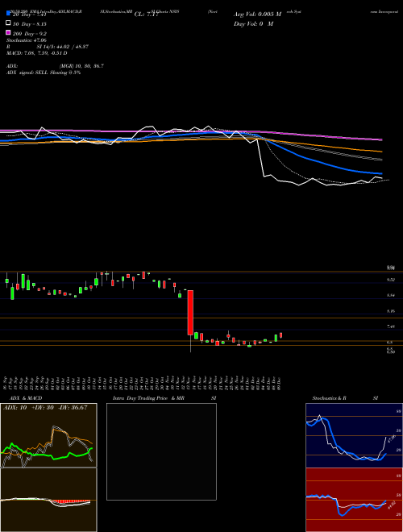This screenshot has width=403, height=532.
Task: Open the empty Intra Day Trading chart panel
Action: [x=161, y=451]
